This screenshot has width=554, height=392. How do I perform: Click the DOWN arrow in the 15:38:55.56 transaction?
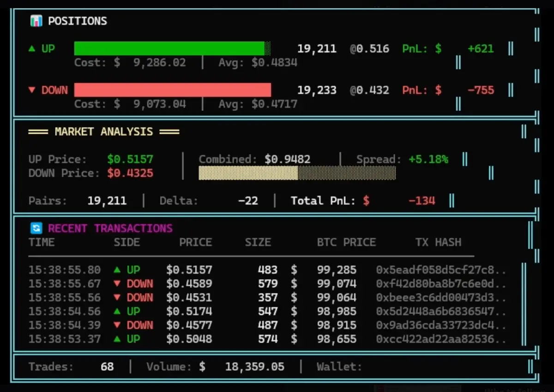pos(117,297)
